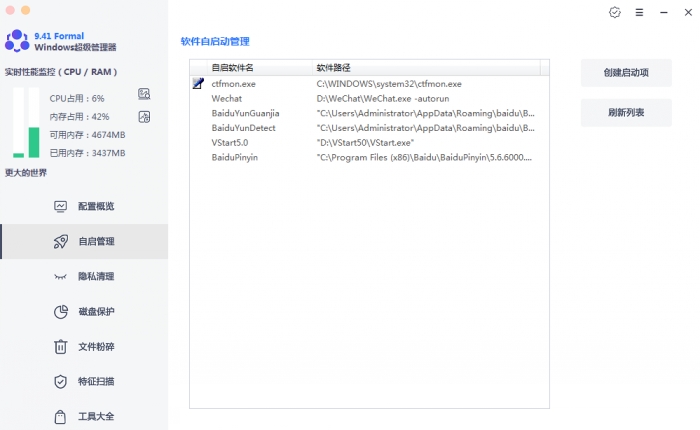Select the Wechat startup entry
The width and height of the screenshot is (700, 430).
[x=369, y=98]
